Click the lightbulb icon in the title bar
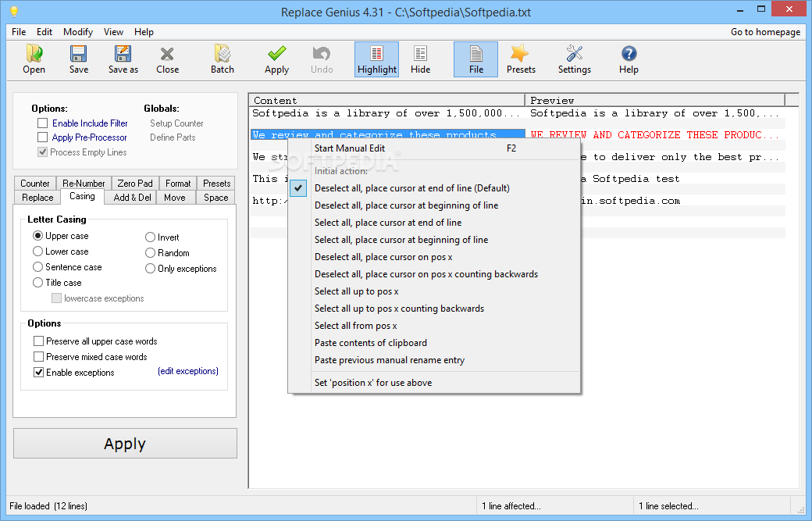812x521 pixels. (14, 12)
